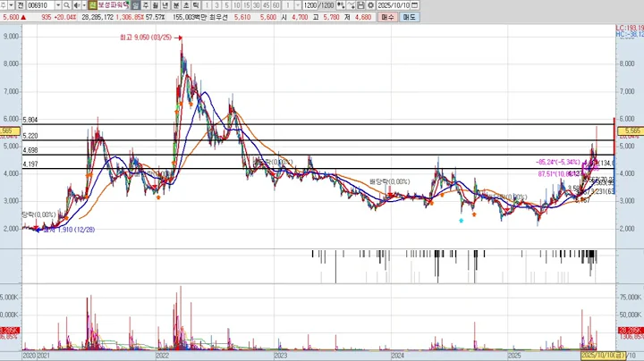
Task: Click the volume value 28,285,172
Action: point(97,17)
